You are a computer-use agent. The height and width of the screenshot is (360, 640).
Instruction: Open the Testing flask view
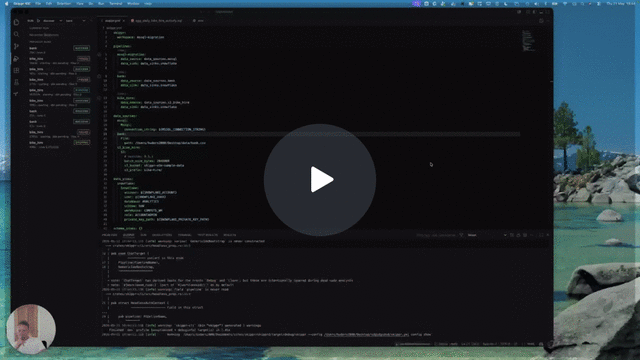pos(16,82)
